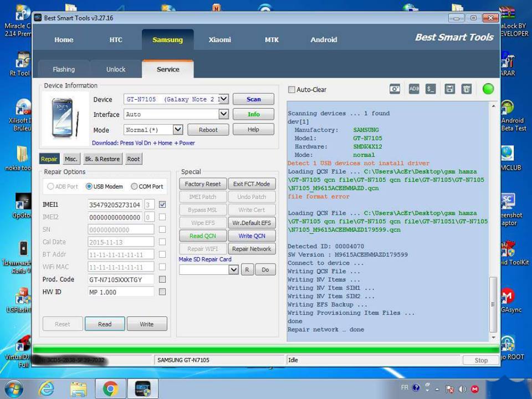Open the Root section tab

[x=134, y=159]
